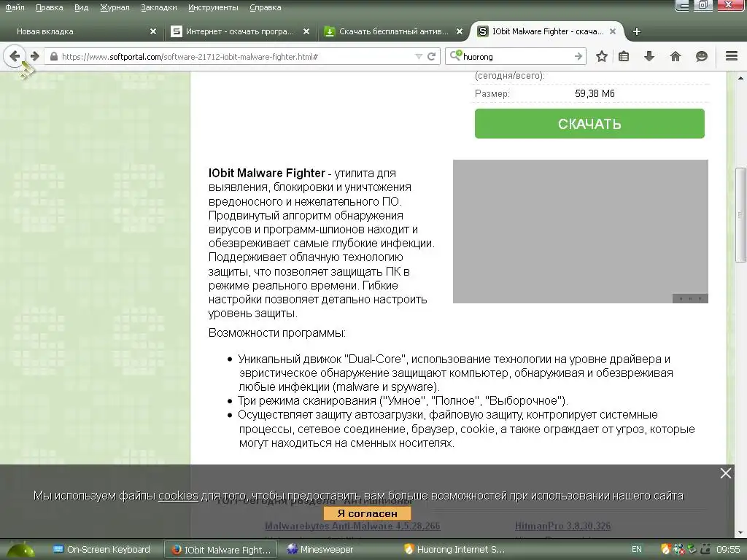Open the hamburger menu

click(x=731, y=55)
